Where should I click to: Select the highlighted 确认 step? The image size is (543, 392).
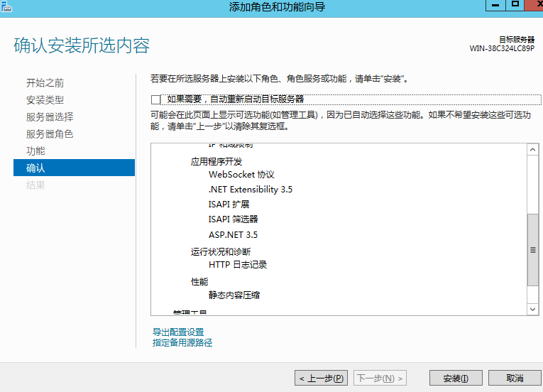tap(35, 168)
